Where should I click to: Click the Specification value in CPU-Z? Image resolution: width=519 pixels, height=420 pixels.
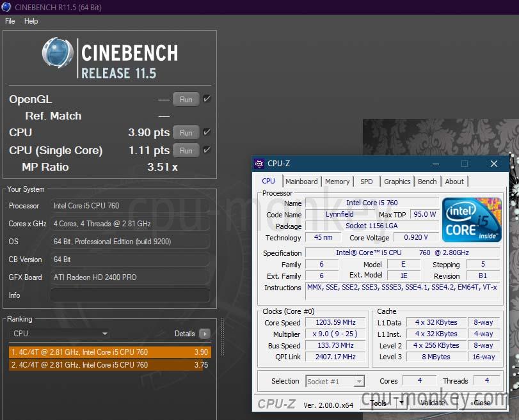pos(402,253)
